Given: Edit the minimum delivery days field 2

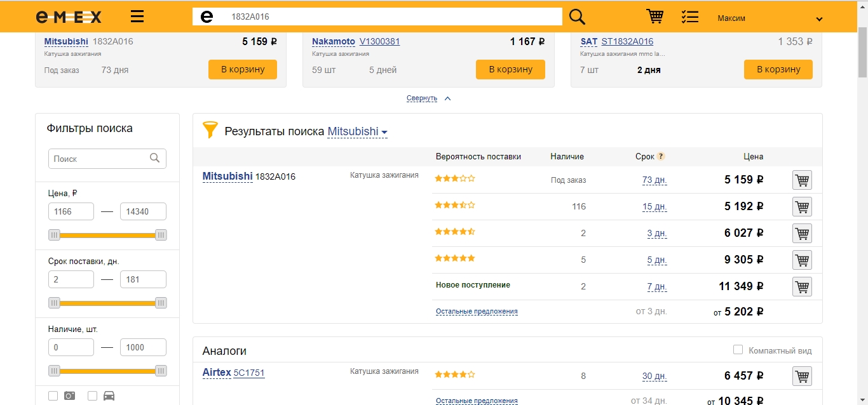Looking at the screenshot, I should point(71,279).
